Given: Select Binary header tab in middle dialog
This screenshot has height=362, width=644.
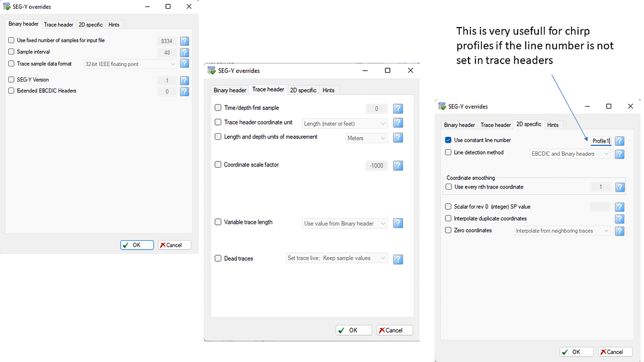Looking at the screenshot, I should 230,90.
